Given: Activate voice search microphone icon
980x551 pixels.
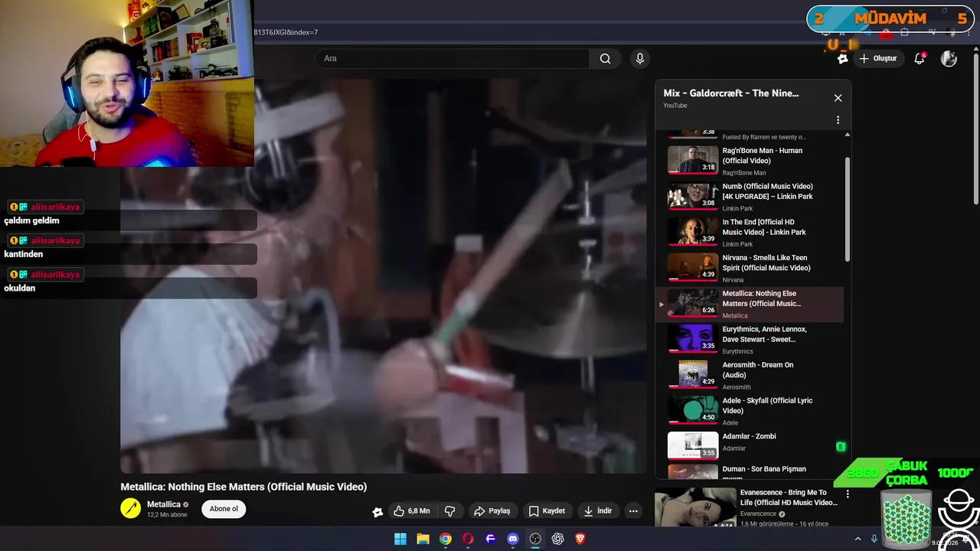Looking at the screenshot, I should point(640,59).
